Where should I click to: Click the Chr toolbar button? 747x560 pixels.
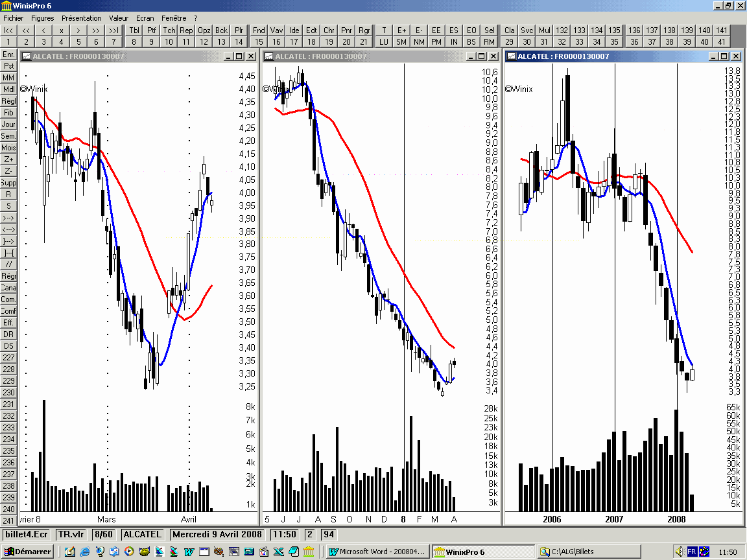pos(329,30)
